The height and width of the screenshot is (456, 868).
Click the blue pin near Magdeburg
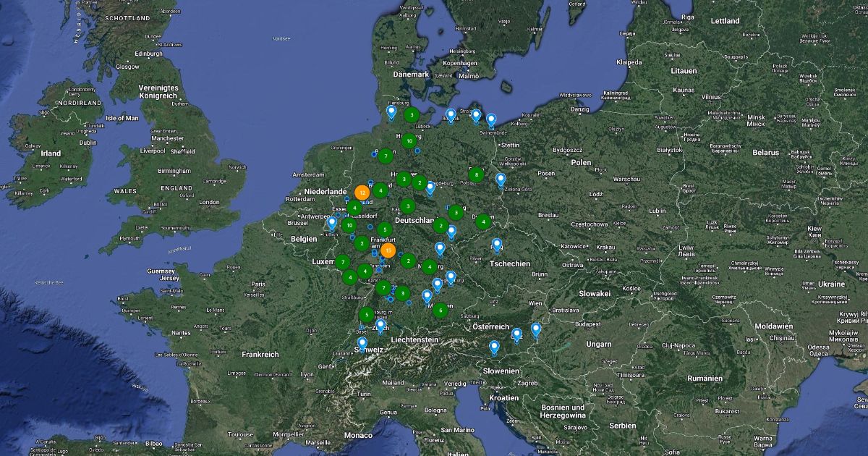pyautogui.click(x=430, y=187)
